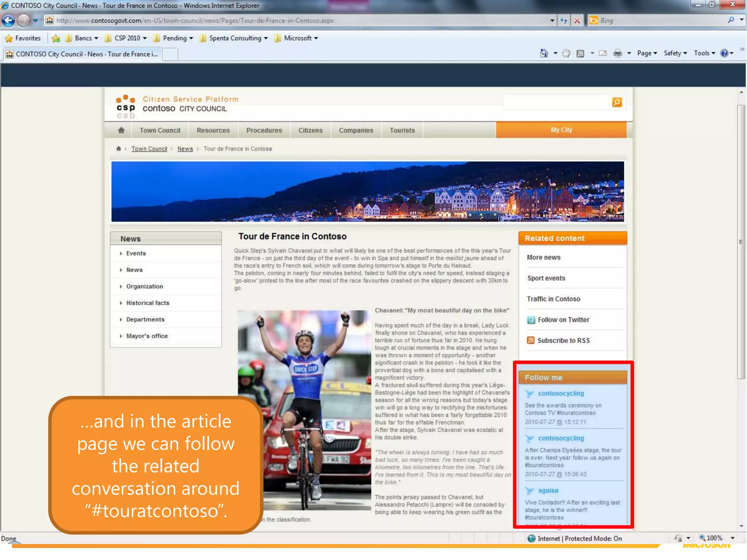The height and width of the screenshot is (560, 747).
Task: Click the breadcrumb home icon
Action: pyautogui.click(x=119, y=148)
